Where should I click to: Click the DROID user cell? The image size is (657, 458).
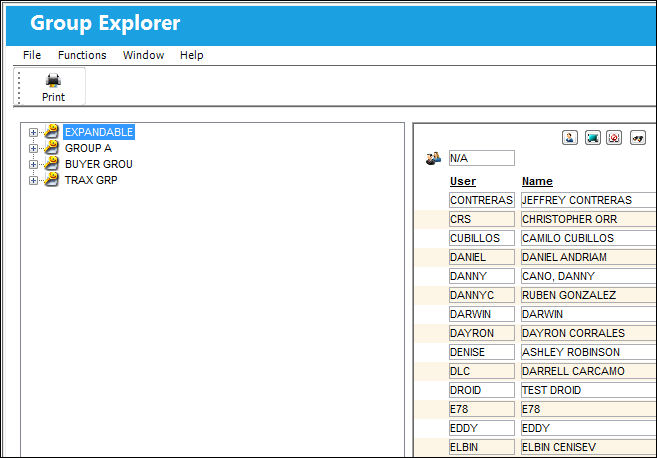pos(482,390)
